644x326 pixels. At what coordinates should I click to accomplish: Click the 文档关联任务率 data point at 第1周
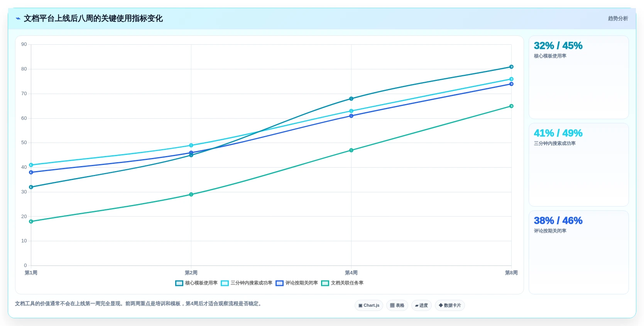[x=31, y=222]
